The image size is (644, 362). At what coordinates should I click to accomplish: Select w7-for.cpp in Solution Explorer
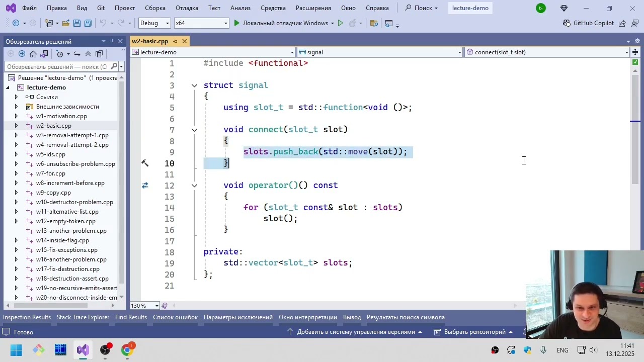[50, 173]
